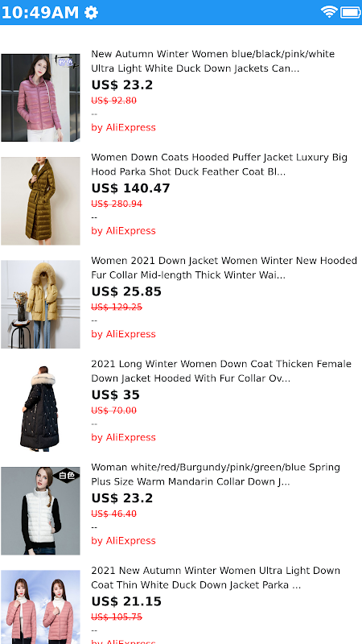Tap 'by AliExpress' under the US$ 35 coat
The width and height of the screenshot is (362, 644).
point(124,437)
